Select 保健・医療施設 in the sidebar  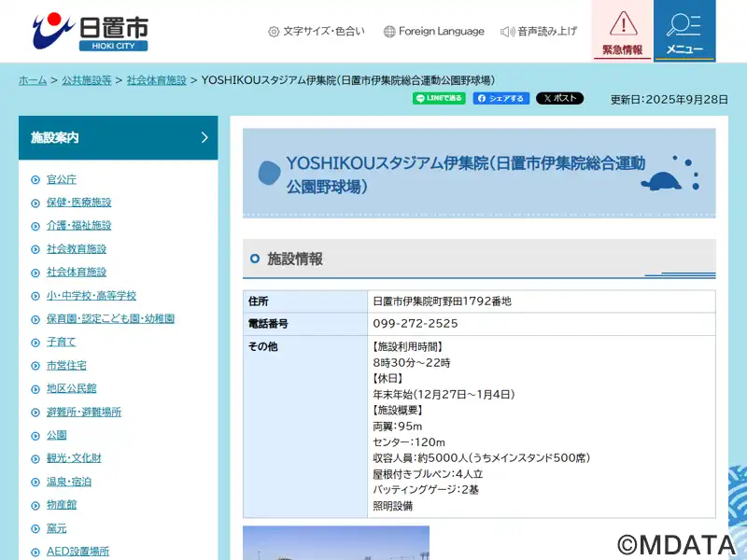[78, 203]
